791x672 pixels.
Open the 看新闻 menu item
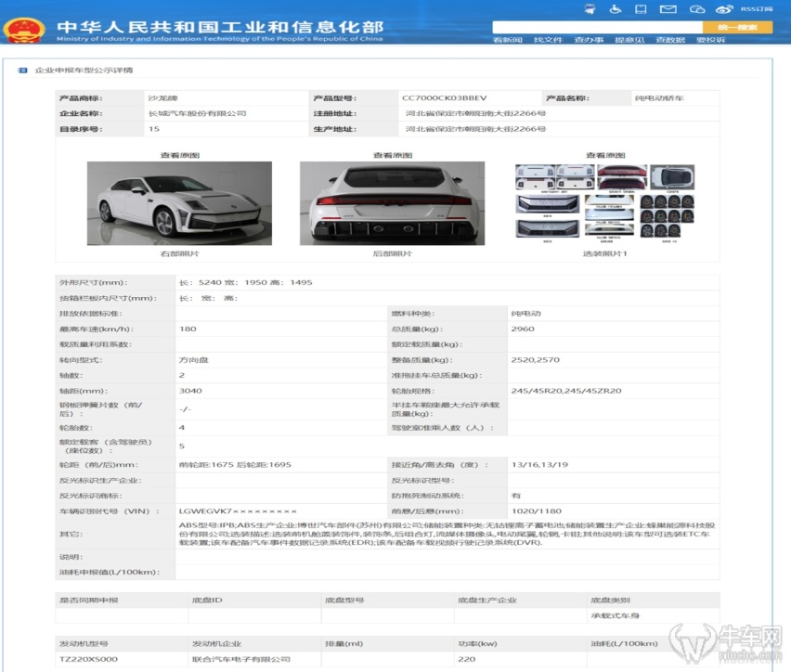coord(507,40)
